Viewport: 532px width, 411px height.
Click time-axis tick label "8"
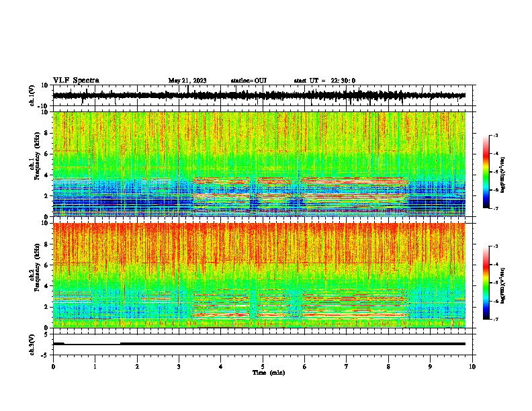click(x=388, y=366)
